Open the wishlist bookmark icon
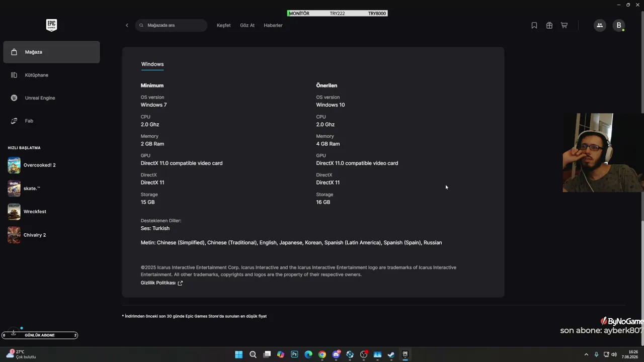The image size is (644, 362). (534, 25)
